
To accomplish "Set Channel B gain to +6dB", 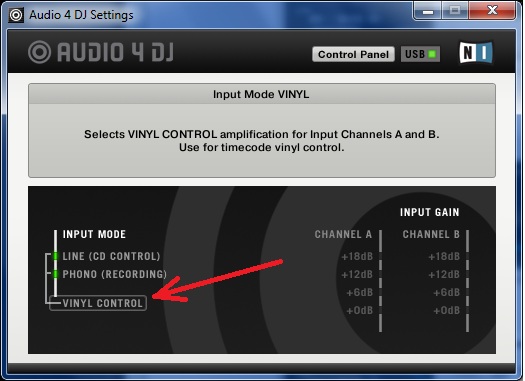I will click(x=447, y=293).
